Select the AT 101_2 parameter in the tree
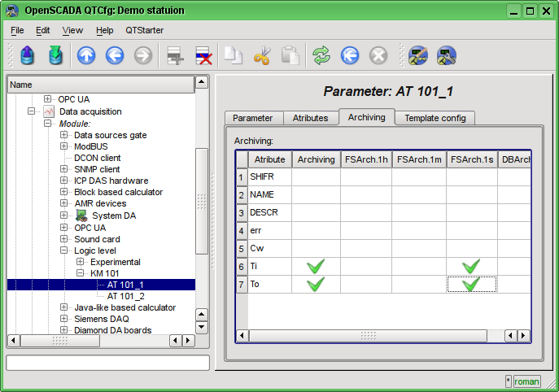Viewport: 559px width, 392px height. click(x=125, y=296)
